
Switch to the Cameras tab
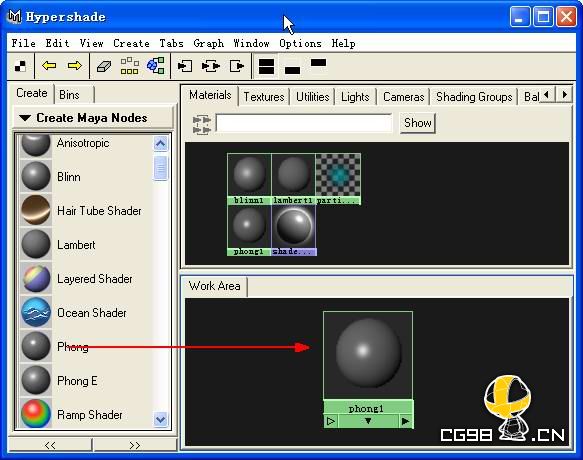coord(403,97)
